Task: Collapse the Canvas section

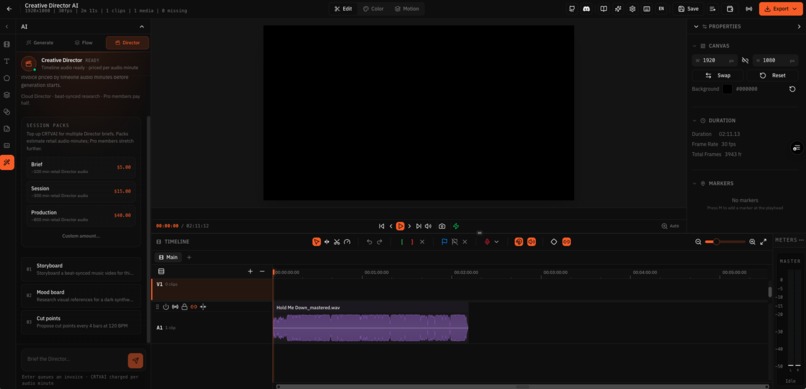Action: pyautogui.click(x=695, y=46)
